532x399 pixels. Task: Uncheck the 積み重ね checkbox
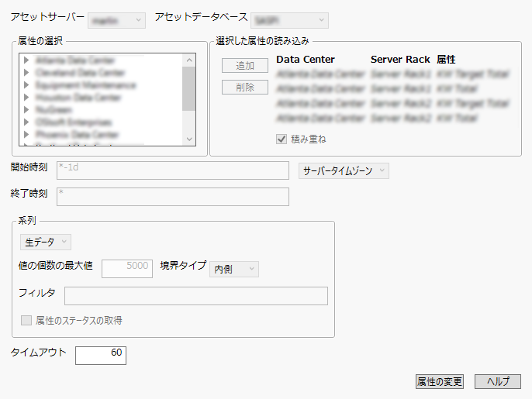[x=282, y=139]
